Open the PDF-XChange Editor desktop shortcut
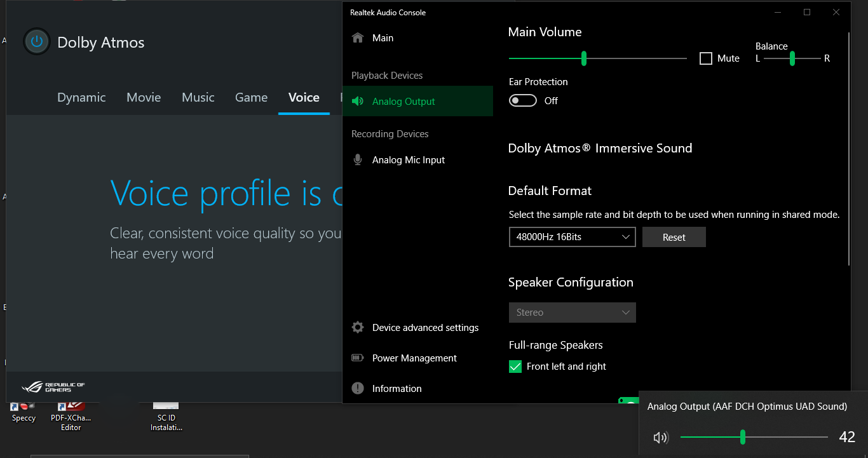The image size is (868, 458). 71,416
